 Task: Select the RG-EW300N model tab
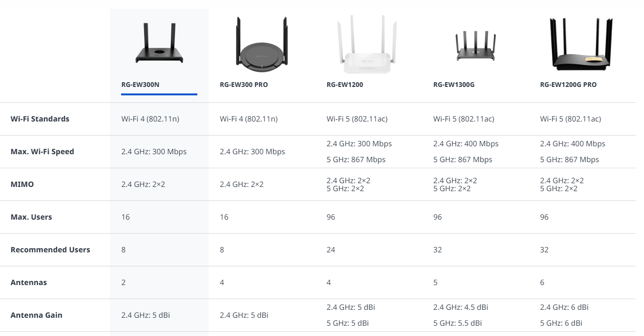tap(141, 85)
